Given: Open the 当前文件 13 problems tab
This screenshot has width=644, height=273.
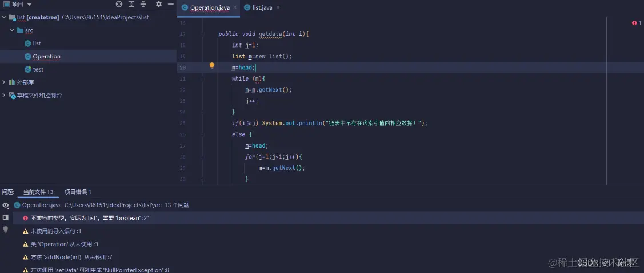Looking at the screenshot, I should click(x=38, y=192).
